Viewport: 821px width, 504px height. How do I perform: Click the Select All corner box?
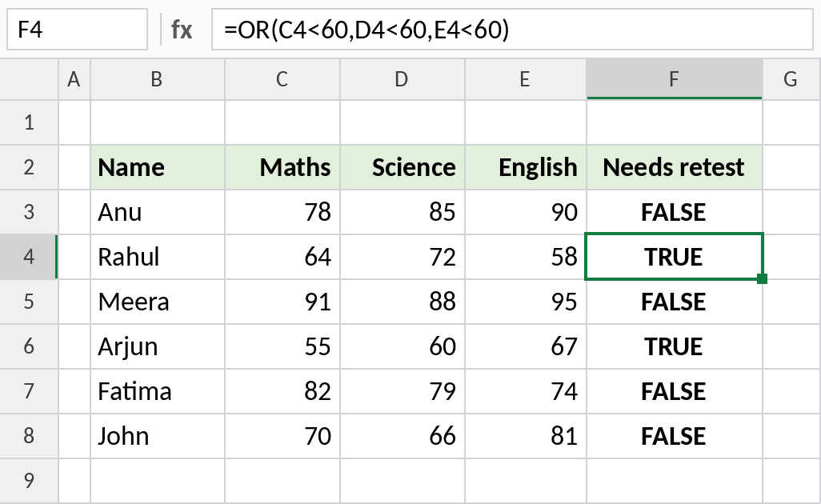(x=29, y=79)
